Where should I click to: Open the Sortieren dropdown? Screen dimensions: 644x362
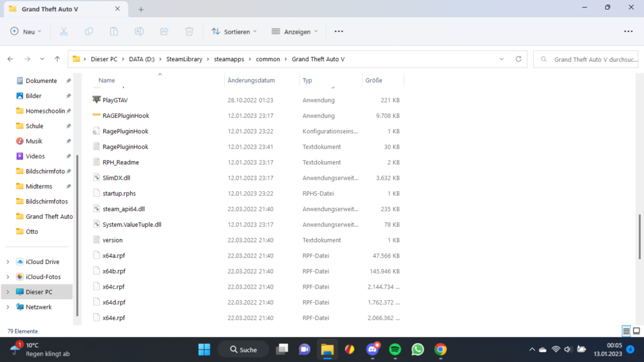[234, 32]
